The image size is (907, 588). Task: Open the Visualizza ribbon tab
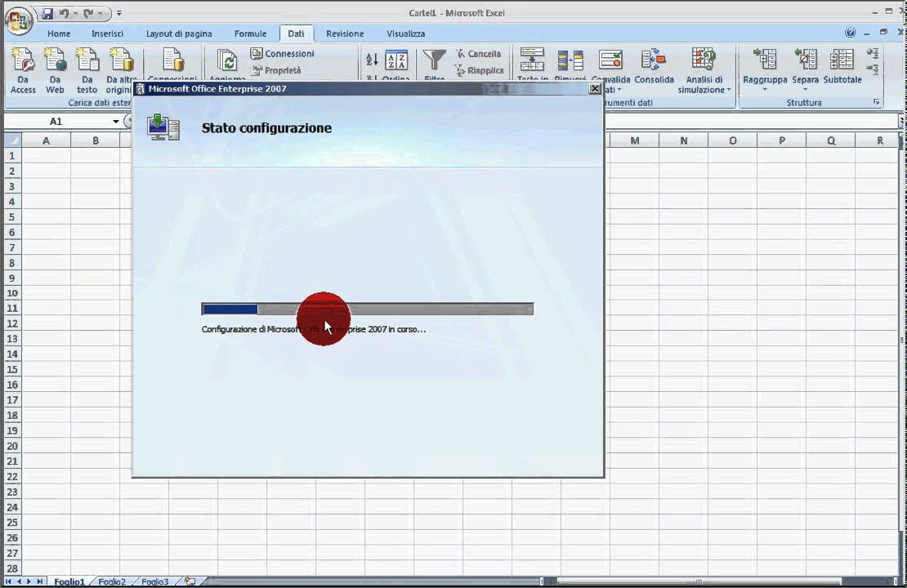click(x=405, y=33)
